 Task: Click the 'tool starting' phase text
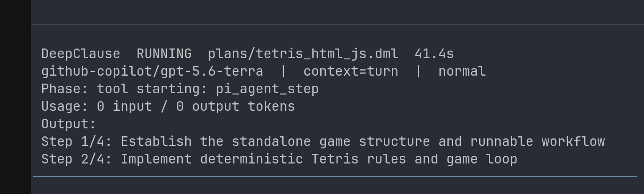152,89
